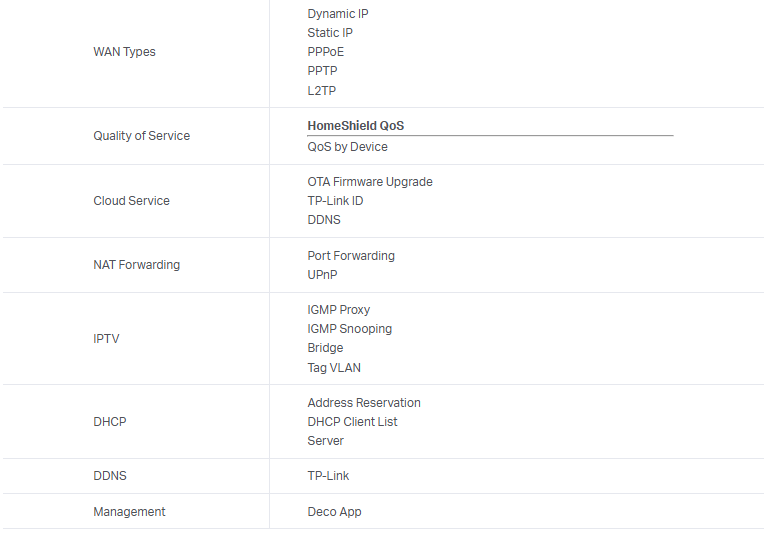Click the HomeShield QoS heading
765x539 pixels.
point(356,126)
